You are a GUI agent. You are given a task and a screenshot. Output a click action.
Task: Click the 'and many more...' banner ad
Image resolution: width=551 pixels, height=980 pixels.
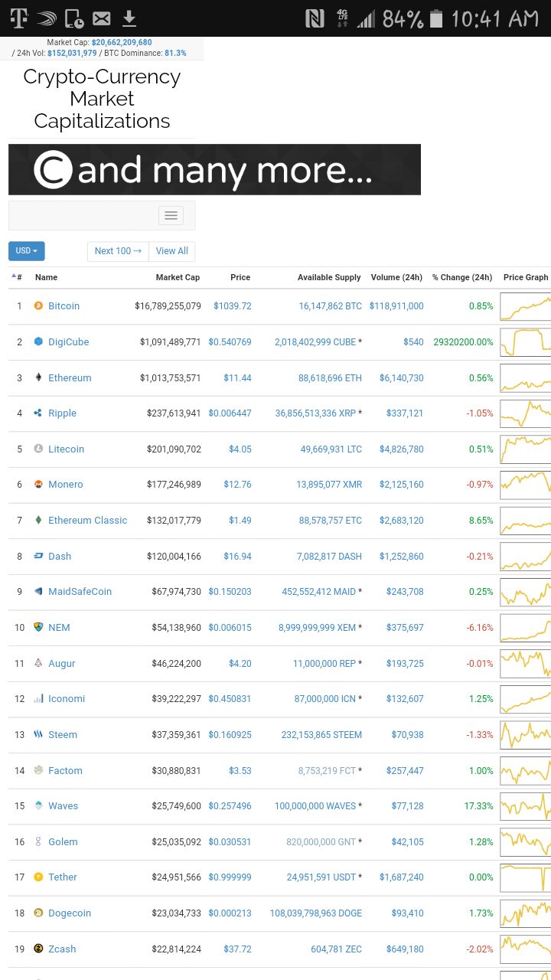(x=214, y=169)
